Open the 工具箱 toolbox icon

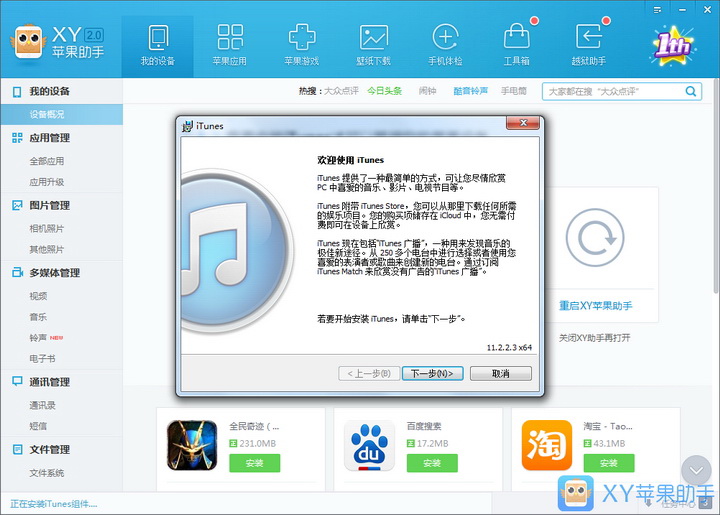coord(516,38)
